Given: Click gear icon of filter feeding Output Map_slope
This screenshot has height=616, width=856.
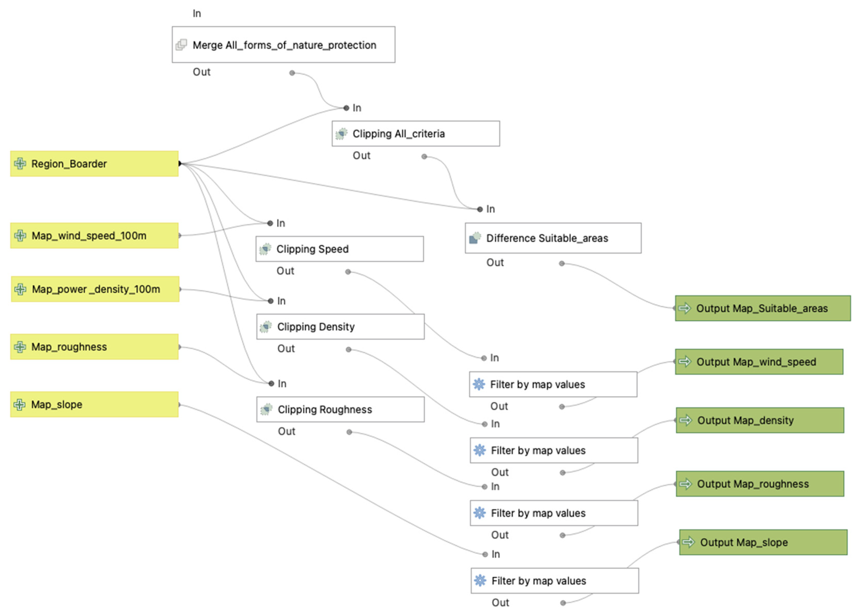Looking at the screenshot, I should coord(480,581).
